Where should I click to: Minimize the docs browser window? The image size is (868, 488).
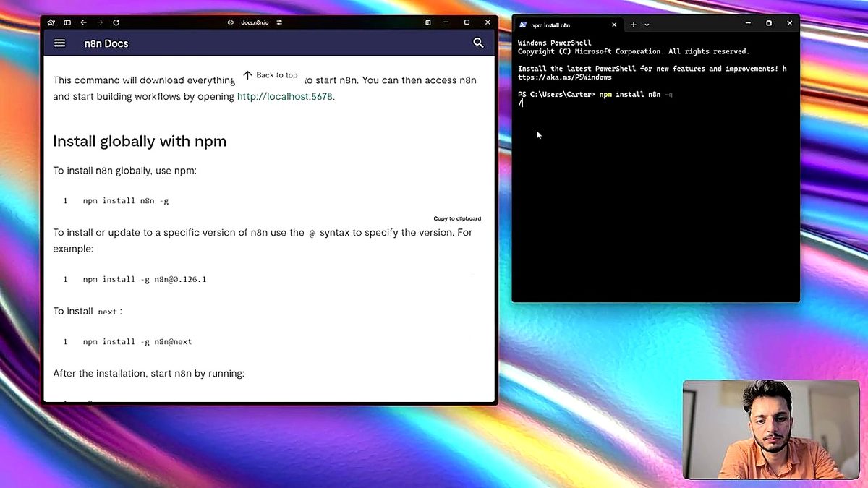(x=447, y=22)
